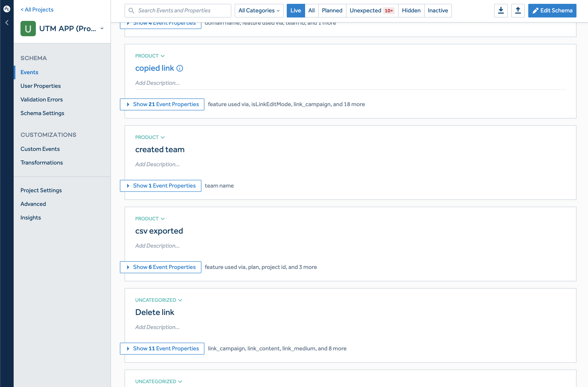
Task: Select the Planned filter tab
Action: tap(332, 11)
